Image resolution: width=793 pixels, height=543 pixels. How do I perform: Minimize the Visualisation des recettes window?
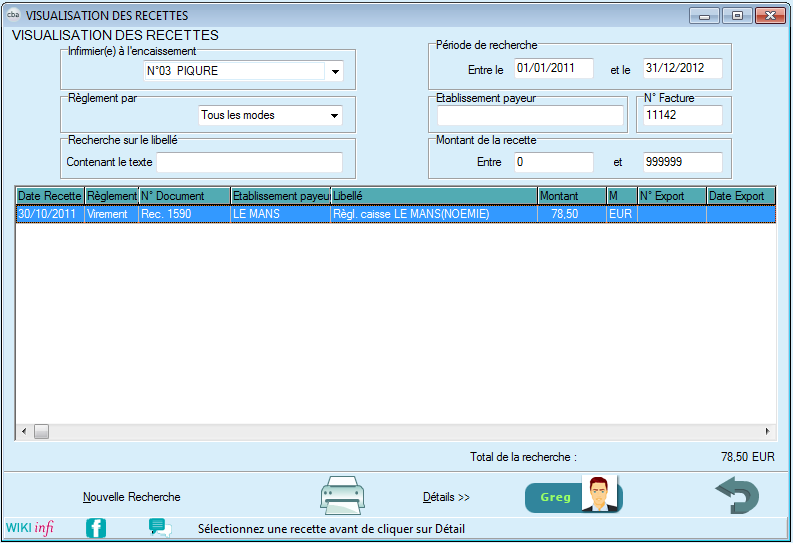704,16
